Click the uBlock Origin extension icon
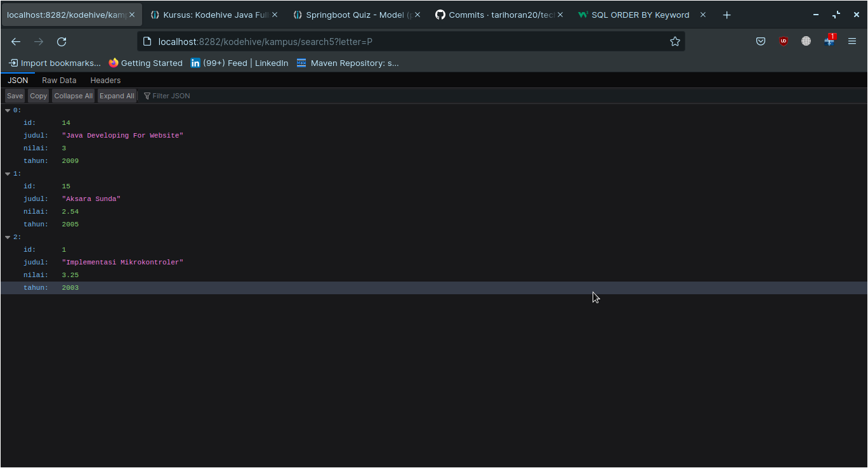 pyautogui.click(x=783, y=41)
